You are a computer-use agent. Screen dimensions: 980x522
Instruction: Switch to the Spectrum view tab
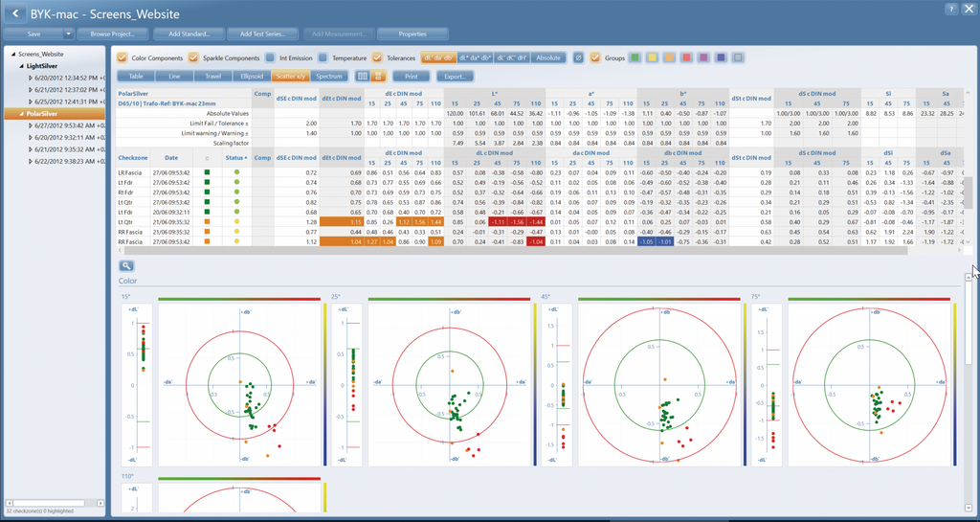pos(328,76)
